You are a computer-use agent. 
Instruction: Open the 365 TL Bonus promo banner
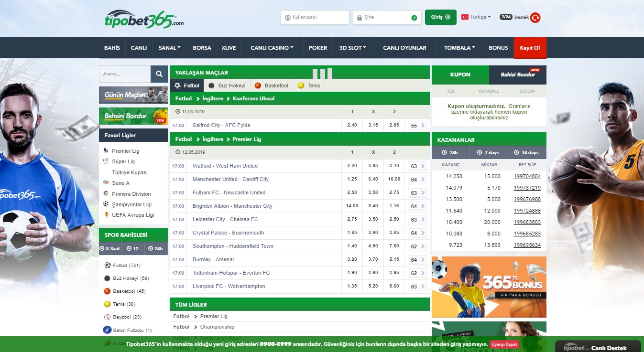coord(489,287)
